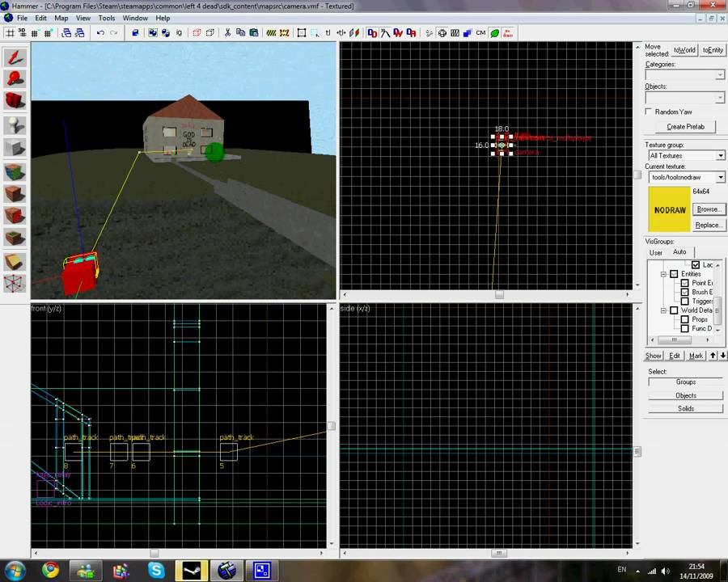Switch to the Auto visgroups tab
Image resolution: width=728 pixels, height=582 pixels.
point(679,251)
